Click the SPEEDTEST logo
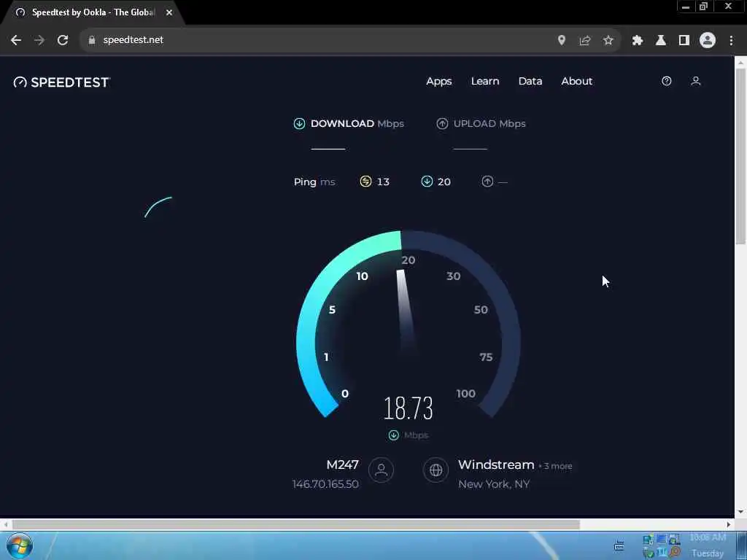Image resolution: width=747 pixels, height=560 pixels. (x=62, y=82)
